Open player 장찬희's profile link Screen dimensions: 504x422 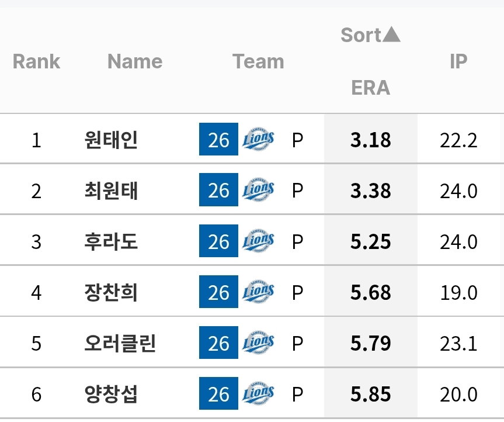pos(111,292)
